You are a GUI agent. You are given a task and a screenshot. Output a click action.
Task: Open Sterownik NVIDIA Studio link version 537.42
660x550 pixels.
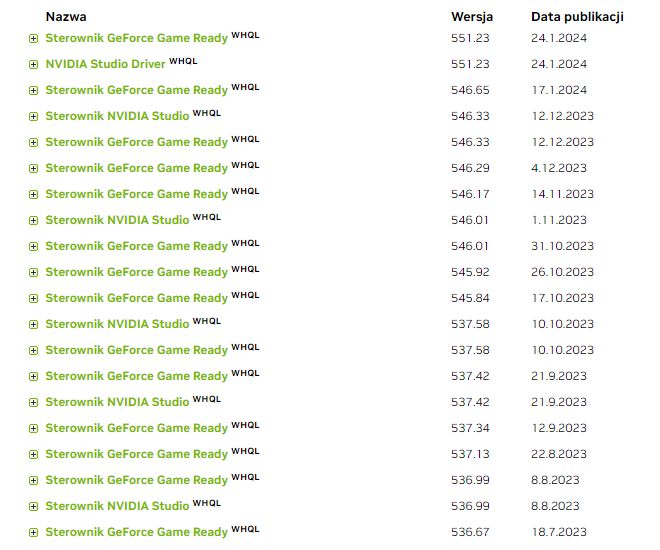(117, 402)
